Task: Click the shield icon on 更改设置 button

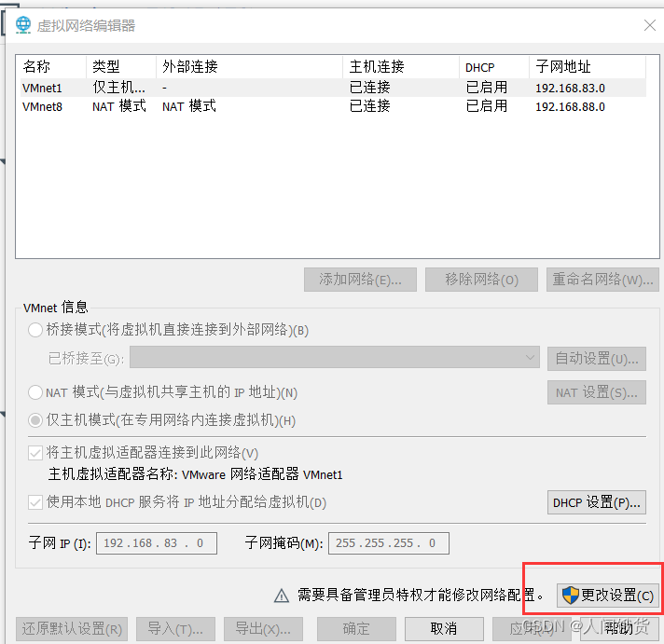Action: coord(570,596)
